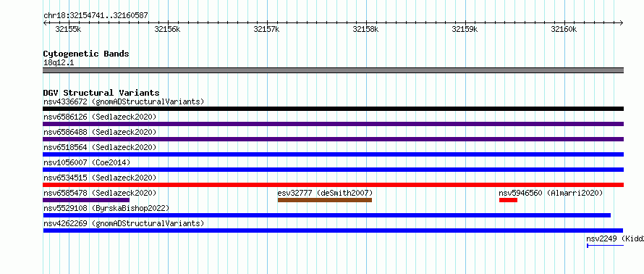This screenshot has width=644, height=274.
Task: Open nsv6586488 (Sedlazeck2020) variant label
Action: (x=100, y=132)
